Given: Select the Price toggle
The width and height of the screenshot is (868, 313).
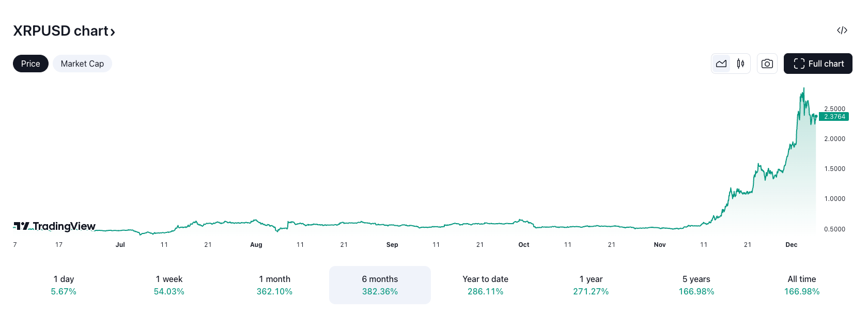Looking at the screenshot, I should [30, 64].
